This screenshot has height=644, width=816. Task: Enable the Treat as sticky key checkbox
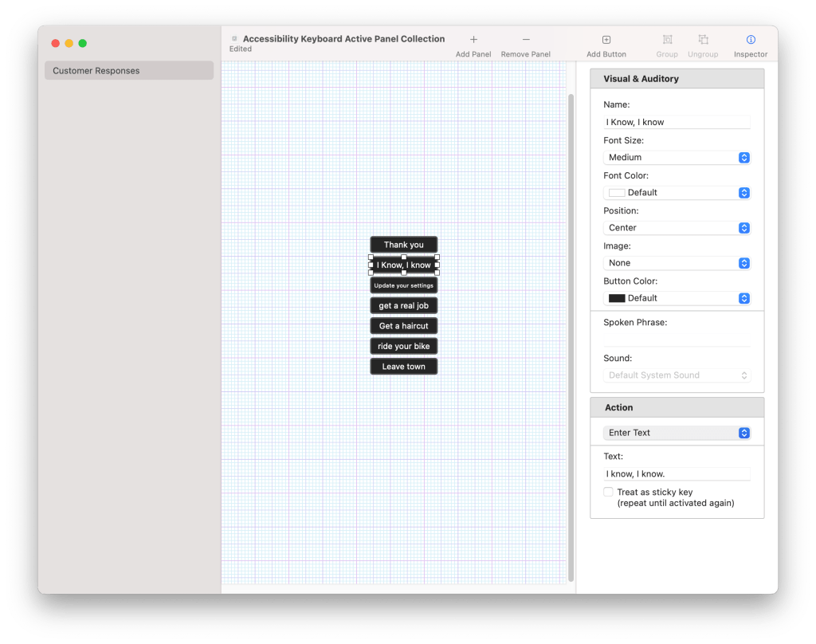pos(609,493)
